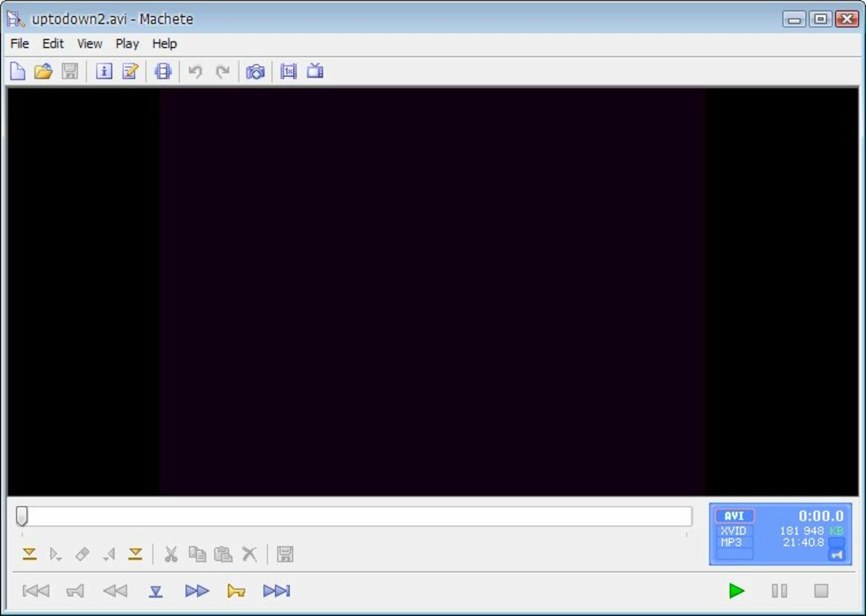The height and width of the screenshot is (616, 866).
Task: Click the MP3 audio codec label
Action: pyautogui.click(x=731, y=542)
